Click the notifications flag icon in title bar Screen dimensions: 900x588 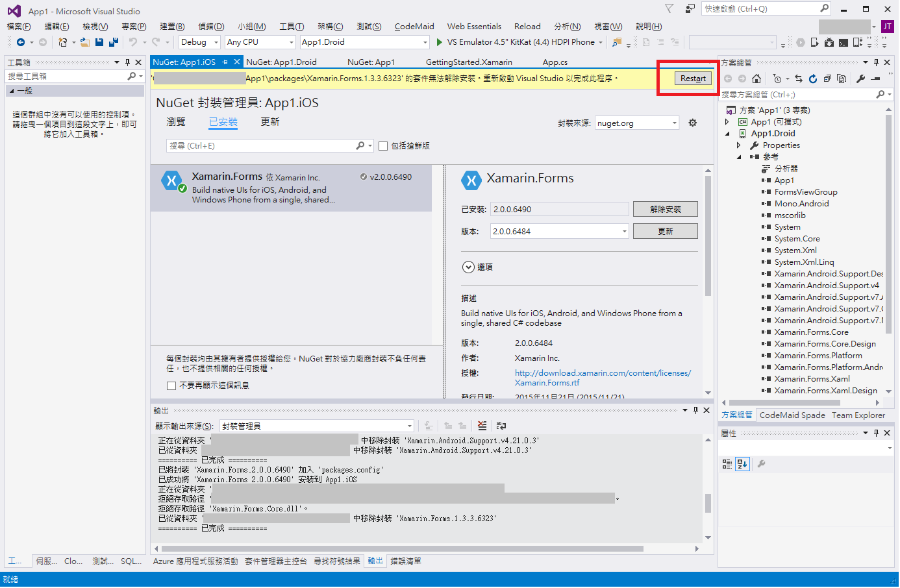click(669, 8)
